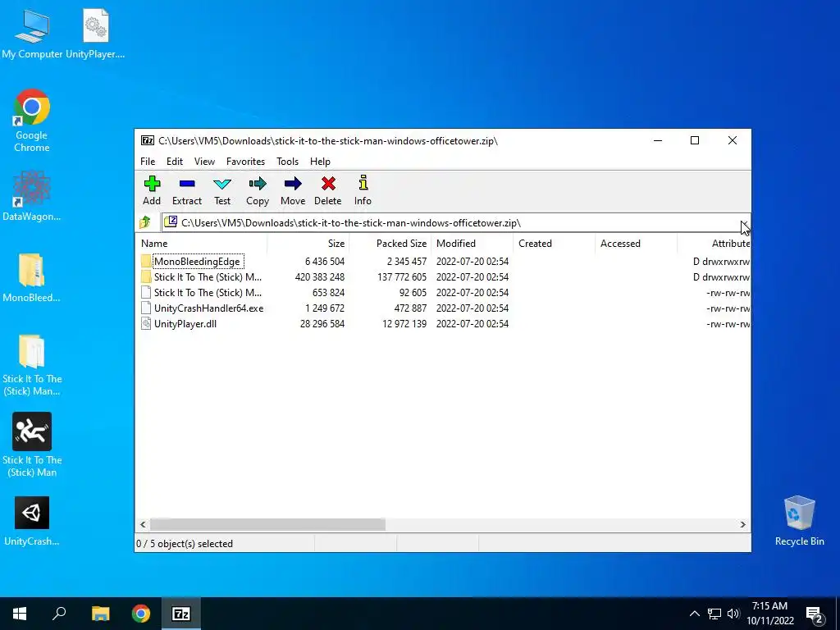Click the volume tray icon

click(733, 614)
